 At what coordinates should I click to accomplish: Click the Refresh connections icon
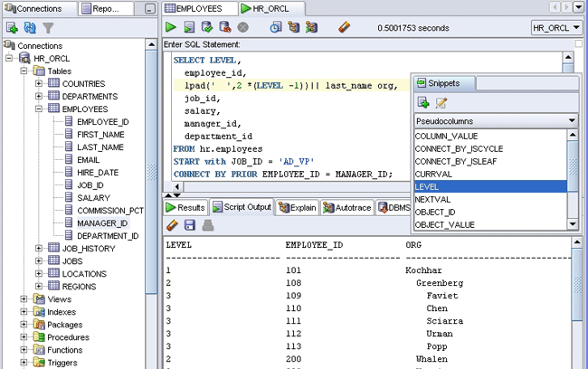[30, 28]
